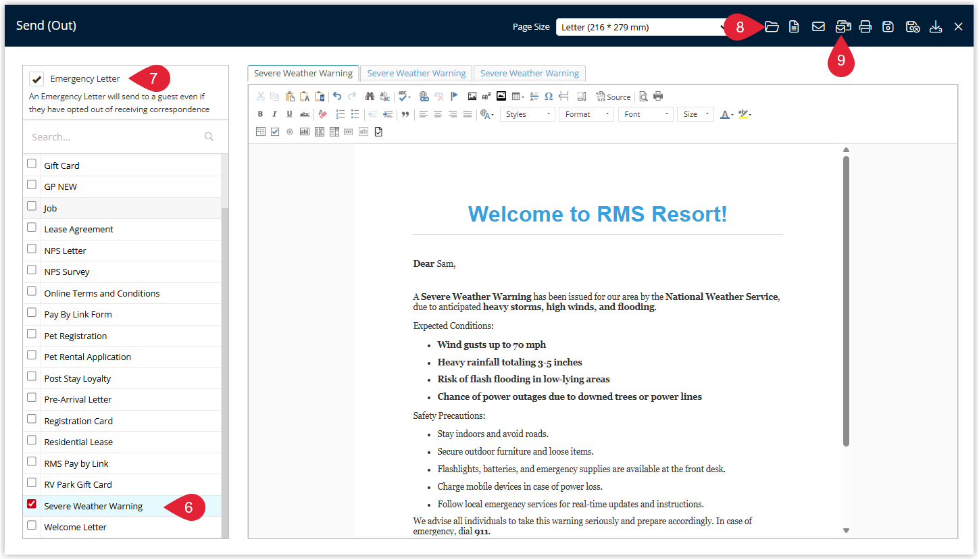Click the Find binoculars icon
Viewport: 979px width, 560px height.
pyautogui.click(x=370, y=96)
